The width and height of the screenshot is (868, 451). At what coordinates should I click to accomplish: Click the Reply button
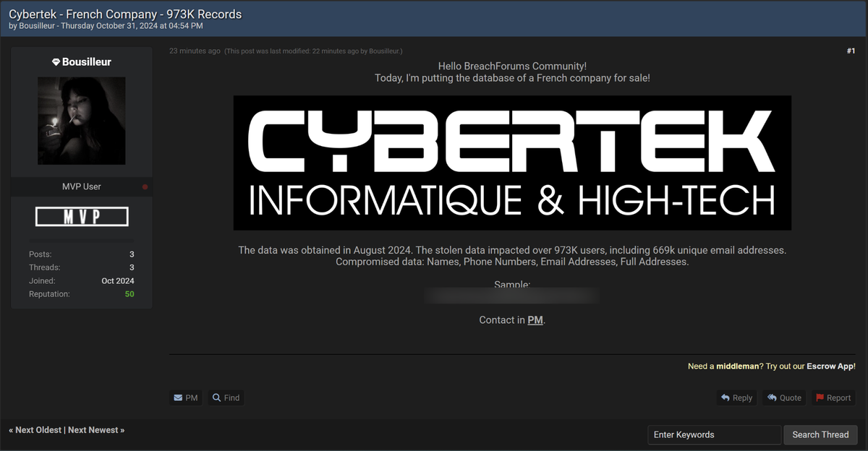pos(736,397)
